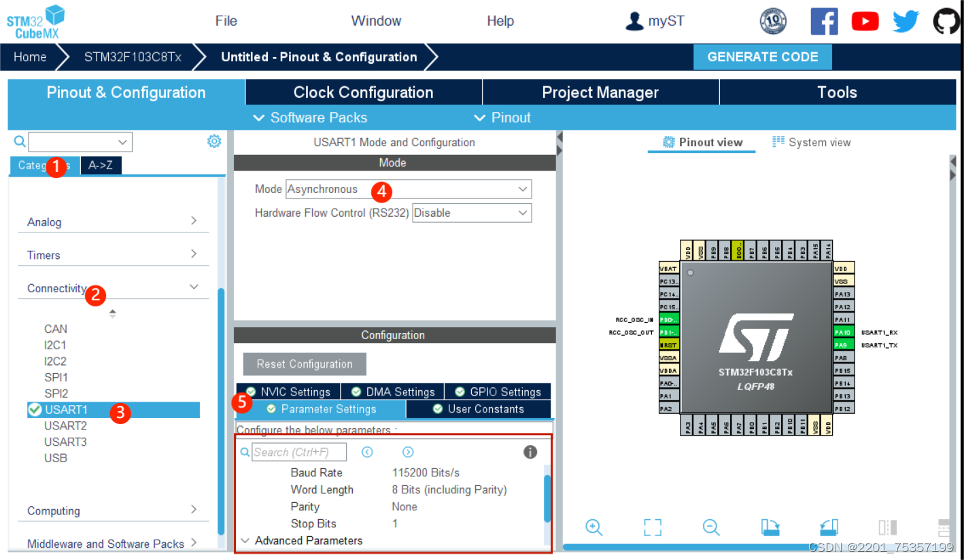
Task: Select the PA11 pin on the chip
Action: pyautogui.click(x=844, y=319)
